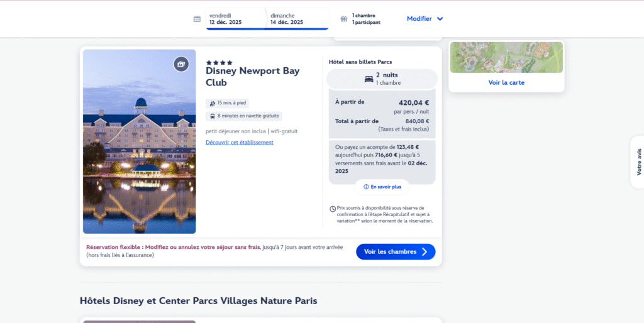644x323 pixels.
Task: Click the four-star rating icons
Action: pyautogui.click(x=219, y=62)
